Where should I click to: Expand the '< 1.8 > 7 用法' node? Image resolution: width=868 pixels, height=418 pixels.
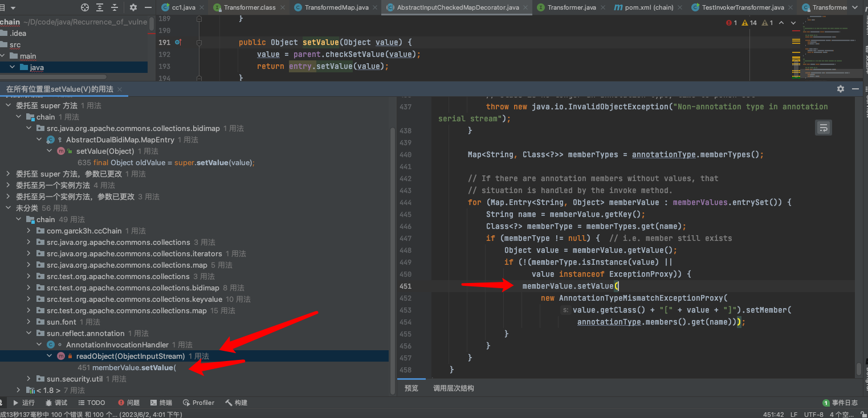(18, 390)
